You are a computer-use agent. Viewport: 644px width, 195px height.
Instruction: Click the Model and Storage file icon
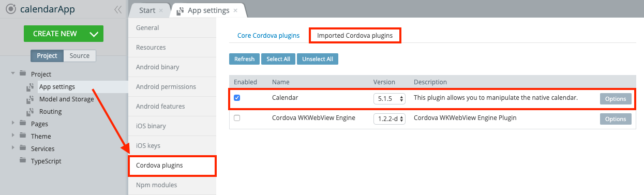[x=31, y=99]
